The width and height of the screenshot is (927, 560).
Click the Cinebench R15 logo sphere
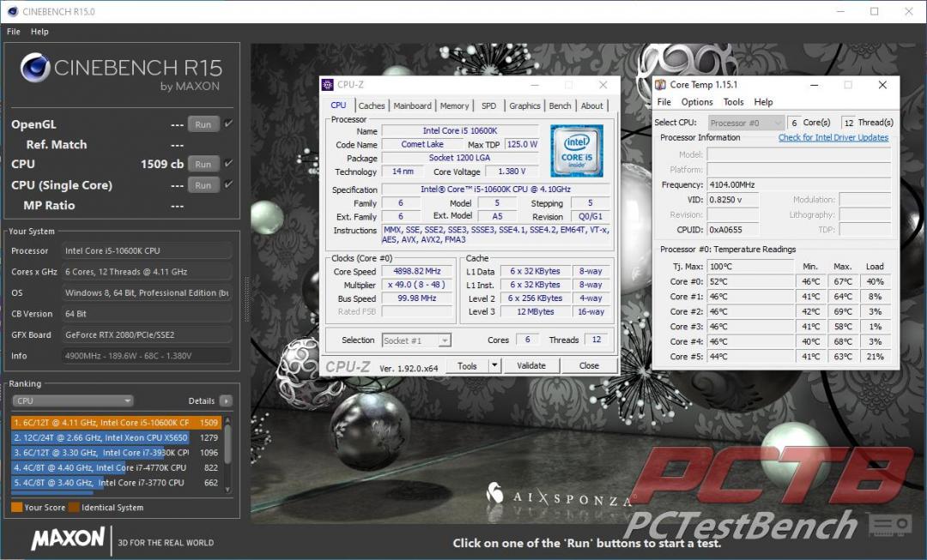click(x=35, y=68)
